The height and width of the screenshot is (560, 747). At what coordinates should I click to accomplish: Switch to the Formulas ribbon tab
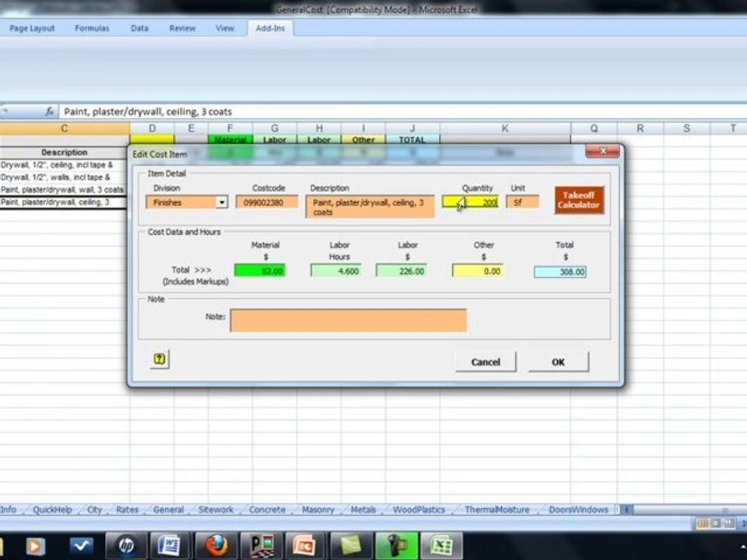coord(92,28)
